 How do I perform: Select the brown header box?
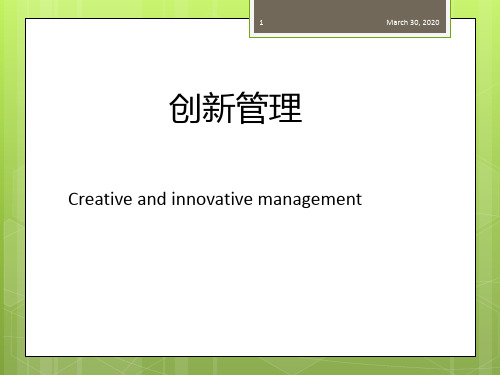point(350,16)
